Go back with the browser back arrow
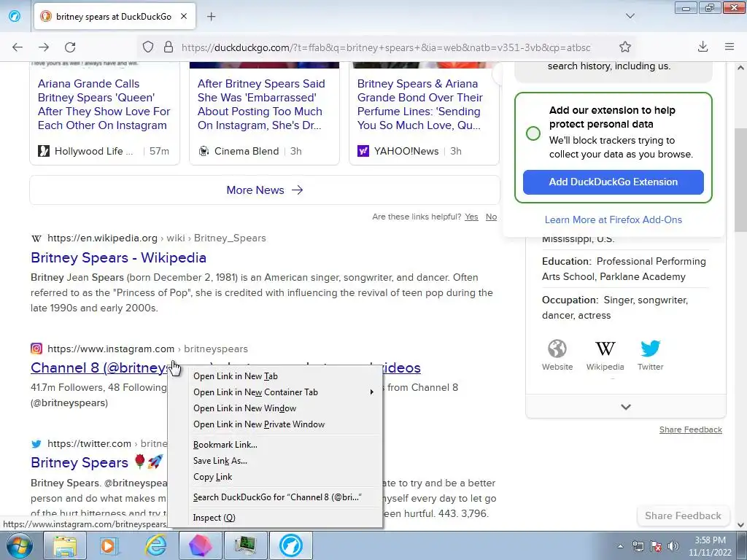 click(18, 47)
